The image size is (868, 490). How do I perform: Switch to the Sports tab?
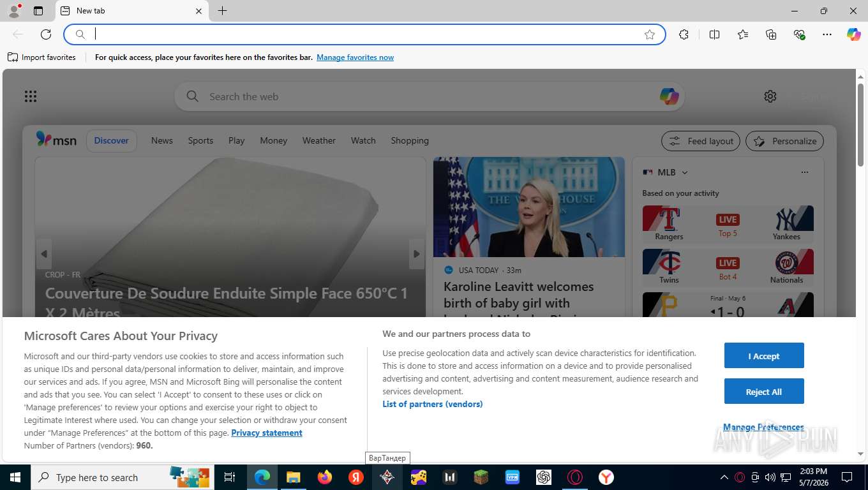200,140
